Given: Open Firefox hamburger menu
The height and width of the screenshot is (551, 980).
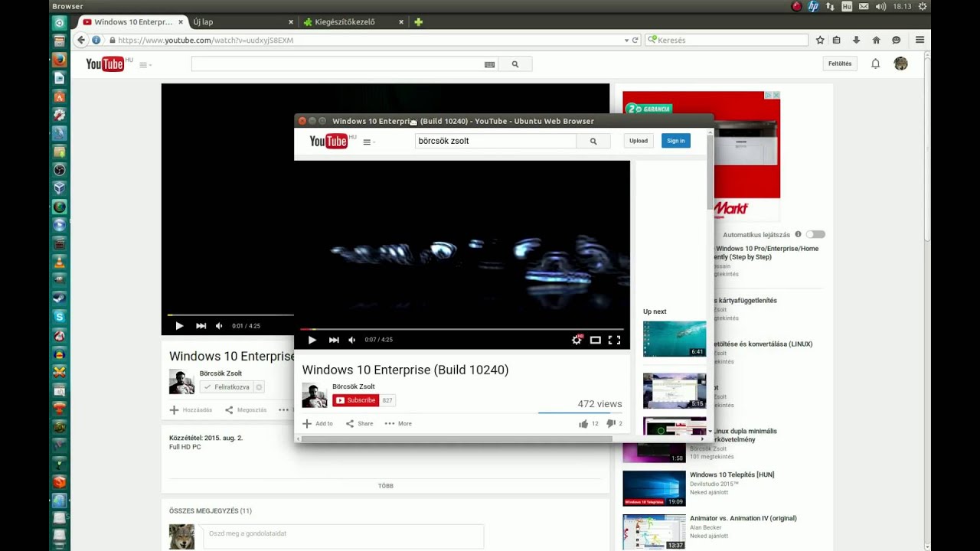Looking at the screenshot, I should 920,40.
